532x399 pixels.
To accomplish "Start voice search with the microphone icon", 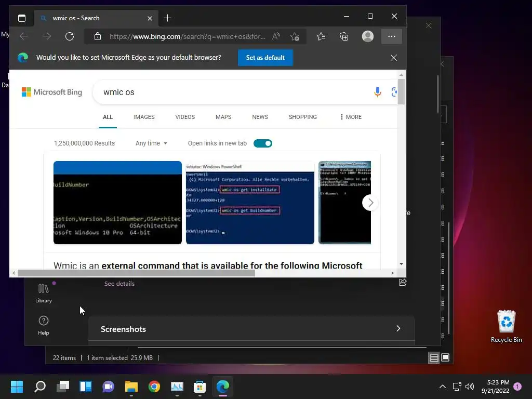I will (x=377, y=92).
